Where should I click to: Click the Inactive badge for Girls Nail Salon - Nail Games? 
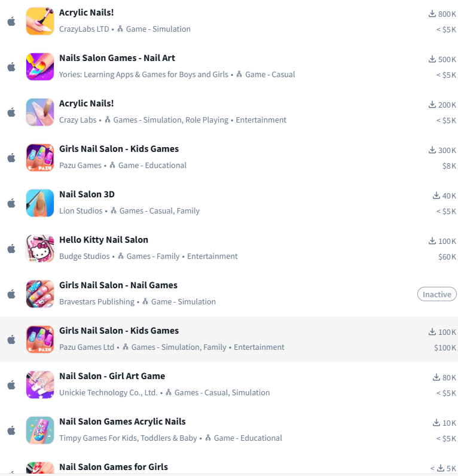(x=437, y=294)
